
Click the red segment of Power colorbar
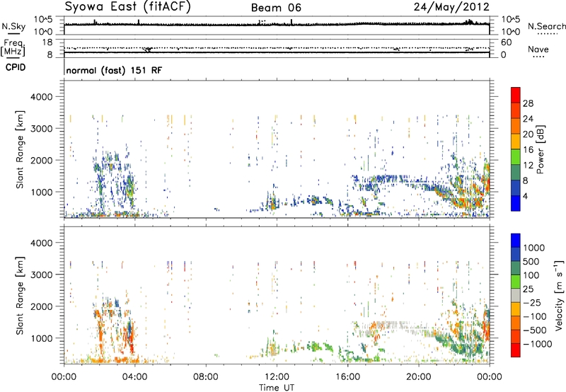click(516, 96)
